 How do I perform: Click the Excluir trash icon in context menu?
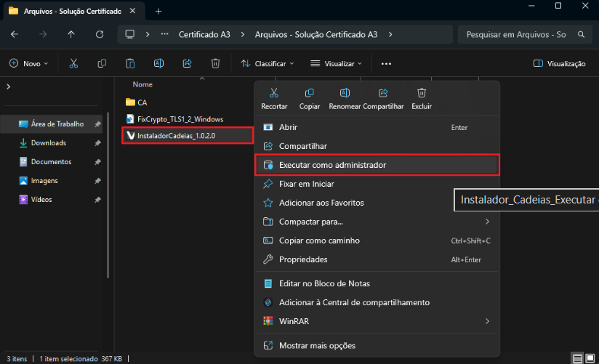(421, 94)
